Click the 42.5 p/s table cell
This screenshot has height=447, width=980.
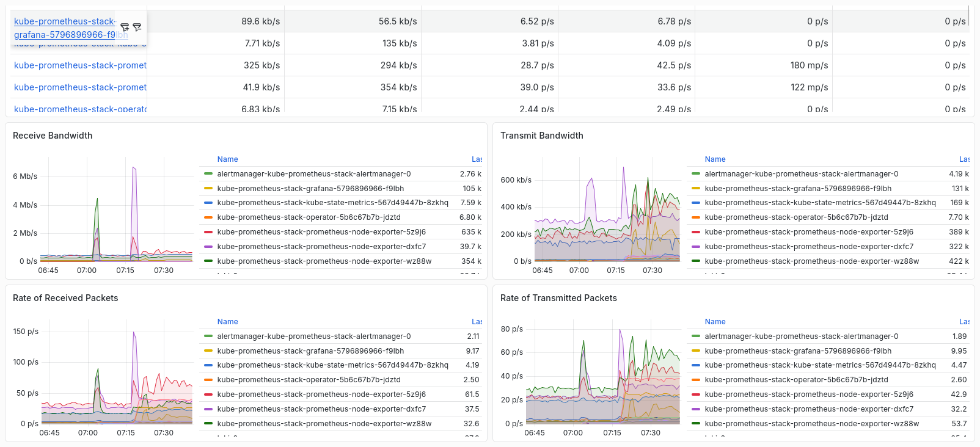(x=626, y=65)
